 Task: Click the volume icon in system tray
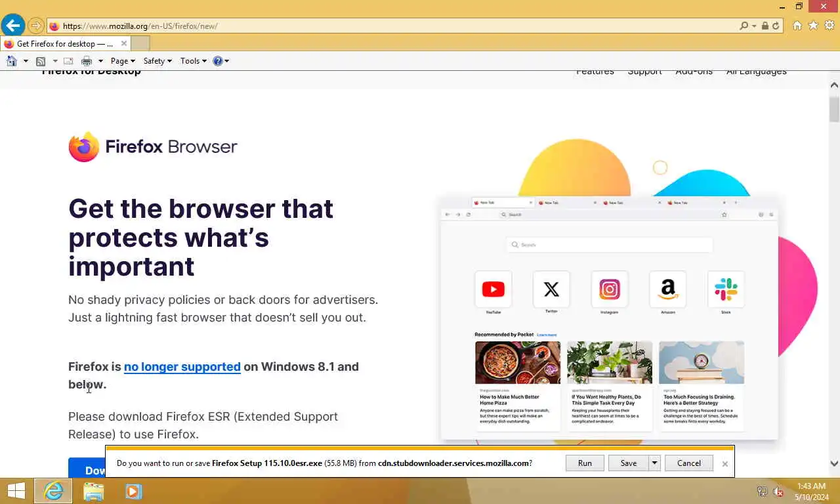(779, 492)
